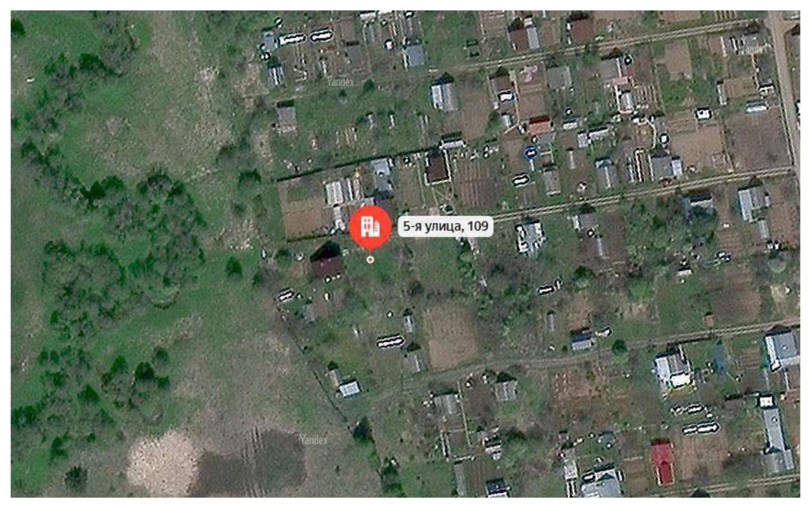Click the white-roofed house right of the address label

528,237
